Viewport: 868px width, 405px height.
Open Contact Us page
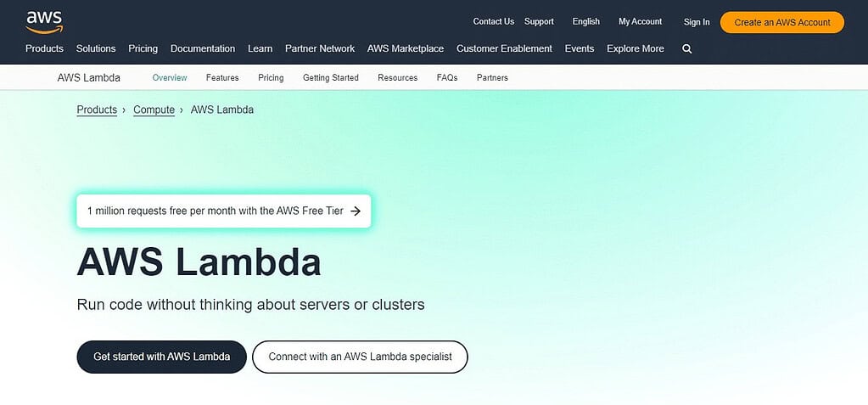click(493, 21)
